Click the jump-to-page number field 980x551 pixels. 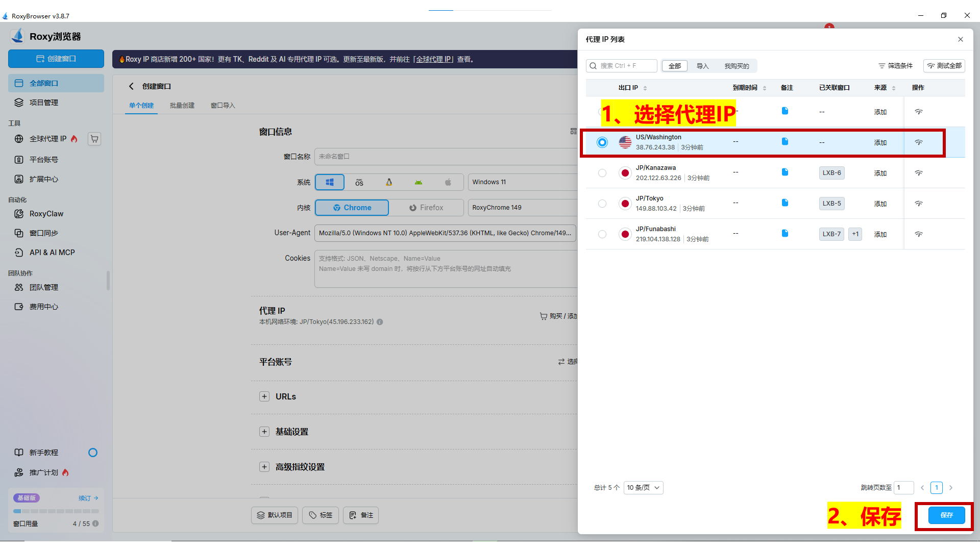[x=903, y=488]
